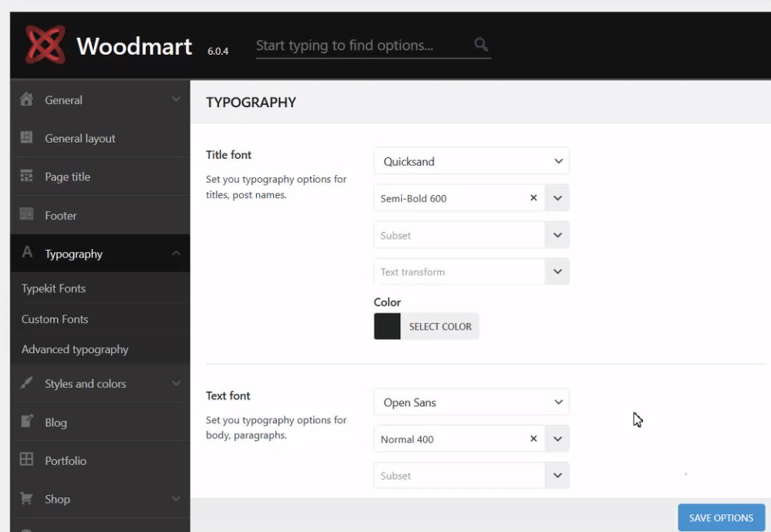
Task: Click the Footer keyboard-style icon
Action: pyautogui.click(x=26, y=214)
